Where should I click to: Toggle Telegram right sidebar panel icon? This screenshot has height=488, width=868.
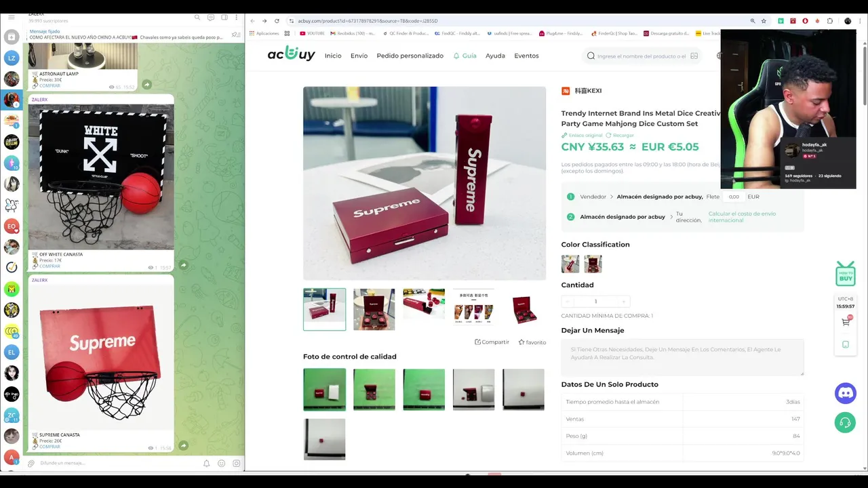click(224, 17)
